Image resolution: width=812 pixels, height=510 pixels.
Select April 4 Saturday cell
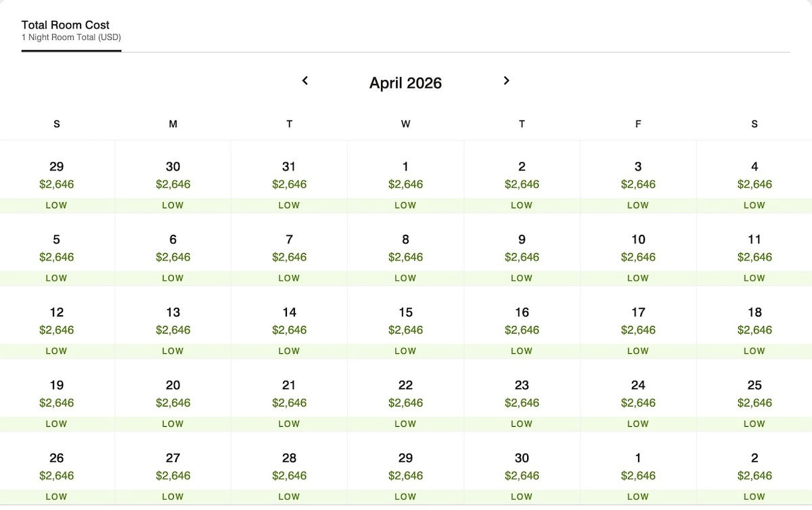tap(754, 177)
